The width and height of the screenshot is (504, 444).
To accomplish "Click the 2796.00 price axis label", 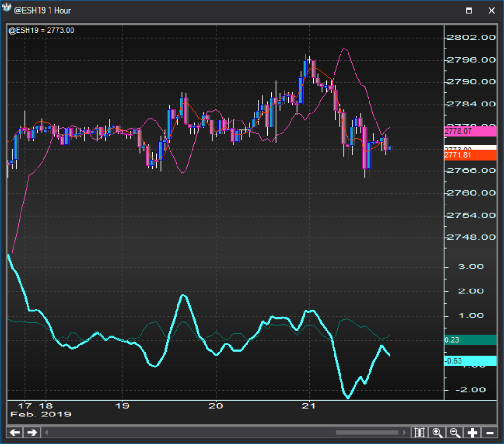I will (x=471, y=60).
